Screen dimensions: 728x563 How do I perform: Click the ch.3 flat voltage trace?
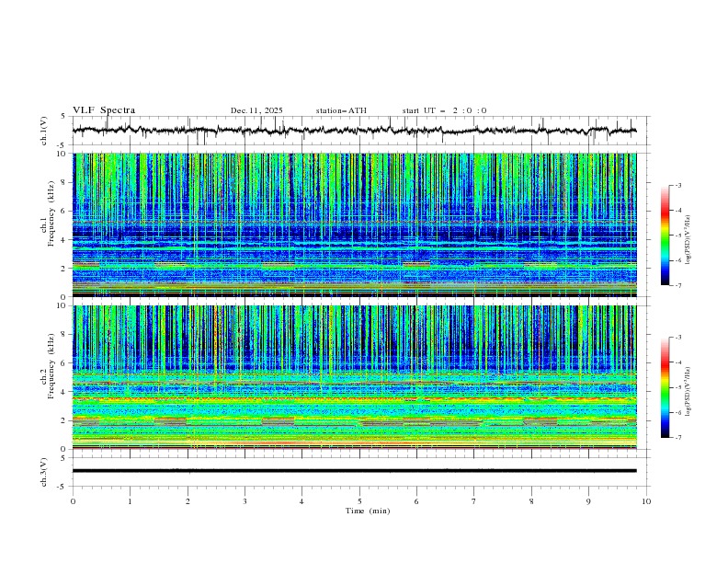355,471
